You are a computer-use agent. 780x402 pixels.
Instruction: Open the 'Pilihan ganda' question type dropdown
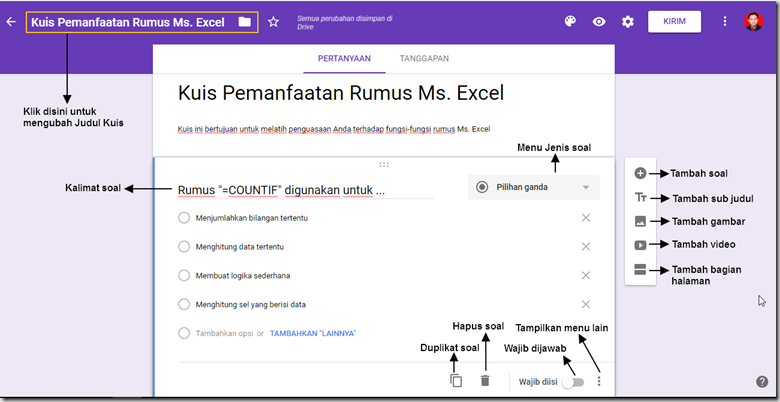coord(533,188)
